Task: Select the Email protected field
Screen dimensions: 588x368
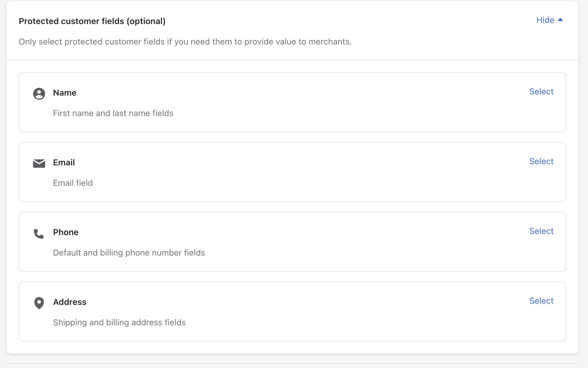Action: (x=541, y=161)
